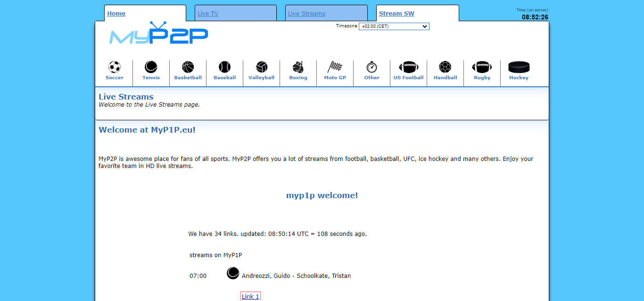This screenshot has width=644, height=301.
Task: Open the Basketball category icon
Action: point(188,67)
